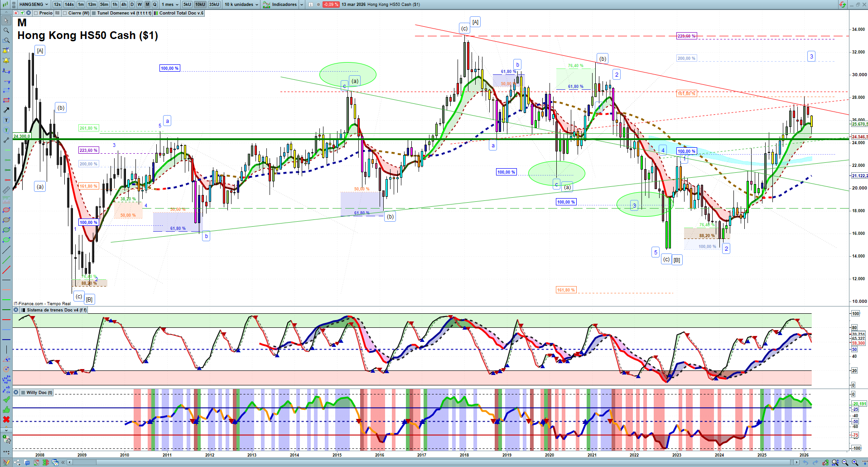Select the speech bubble text tool
868x467 pixels.
tap(6, 130)
